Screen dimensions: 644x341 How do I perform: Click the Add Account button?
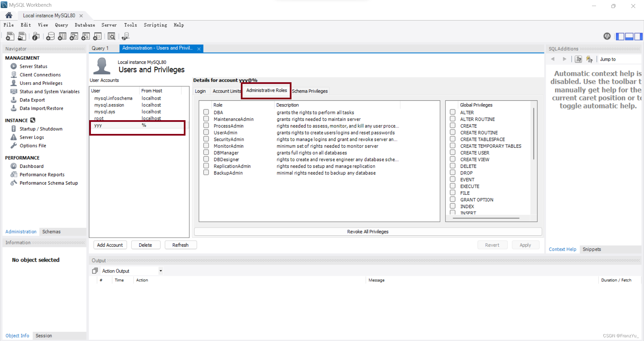coord(110,245)
